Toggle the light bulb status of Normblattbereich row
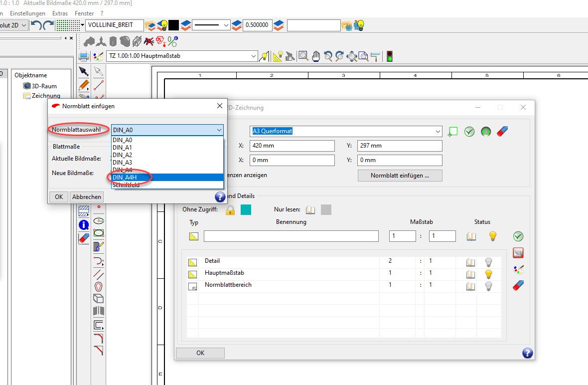 488,286
